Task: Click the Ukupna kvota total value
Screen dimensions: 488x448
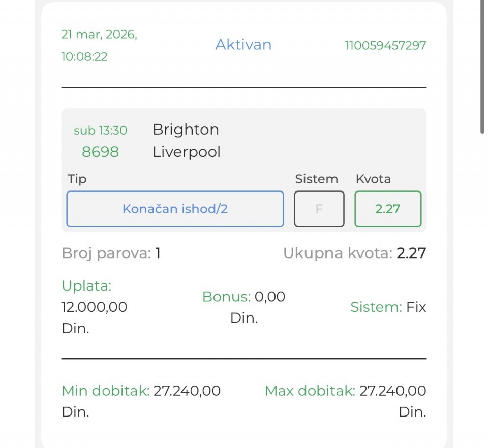Action: click(x=411, y=253)
